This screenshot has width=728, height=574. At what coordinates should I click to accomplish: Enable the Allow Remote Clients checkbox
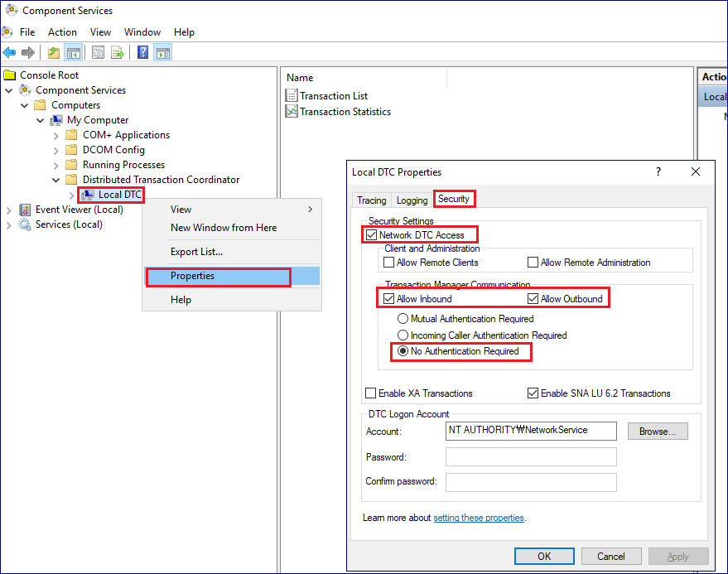point(388,262)
